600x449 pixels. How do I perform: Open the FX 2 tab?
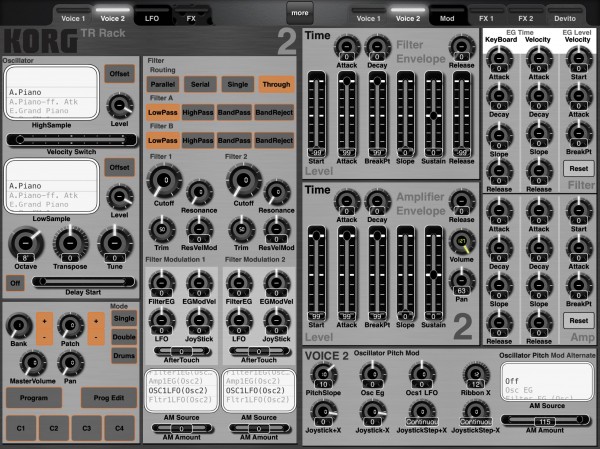525,16
